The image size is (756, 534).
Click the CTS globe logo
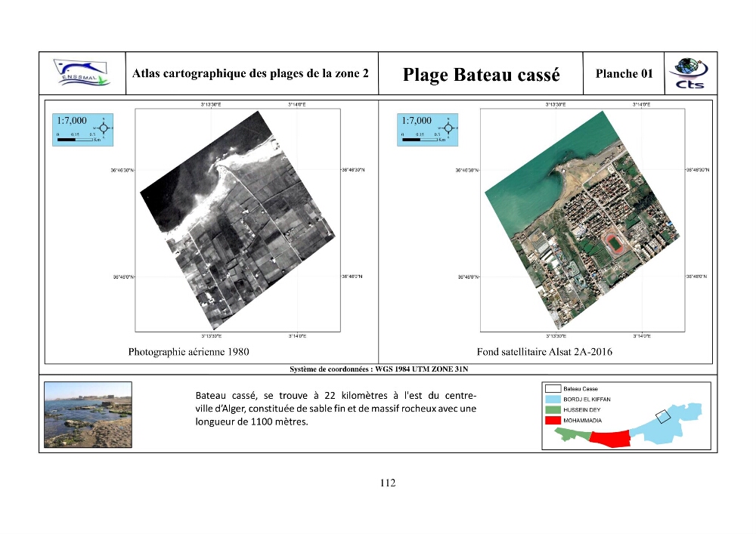(690, 73)
